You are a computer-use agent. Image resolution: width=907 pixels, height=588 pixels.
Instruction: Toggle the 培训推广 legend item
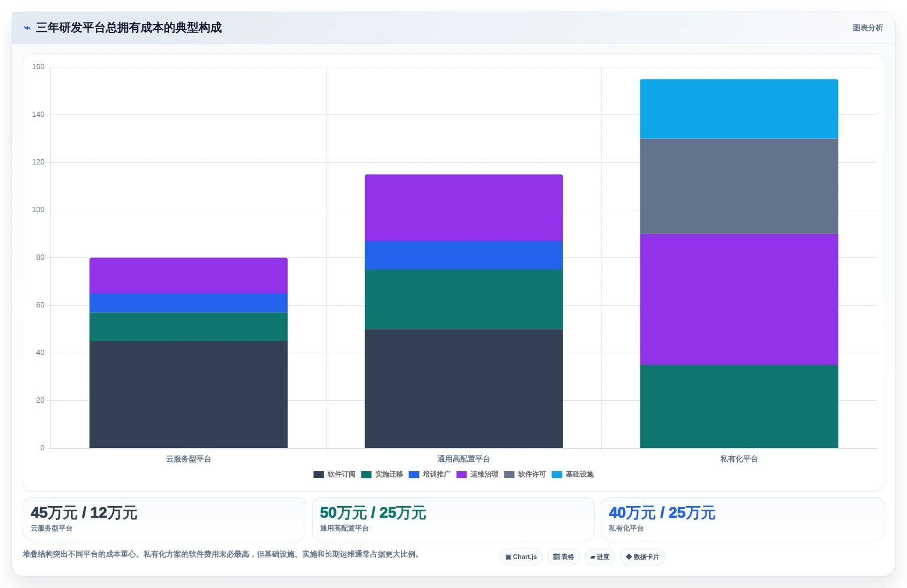coord(429,475)
